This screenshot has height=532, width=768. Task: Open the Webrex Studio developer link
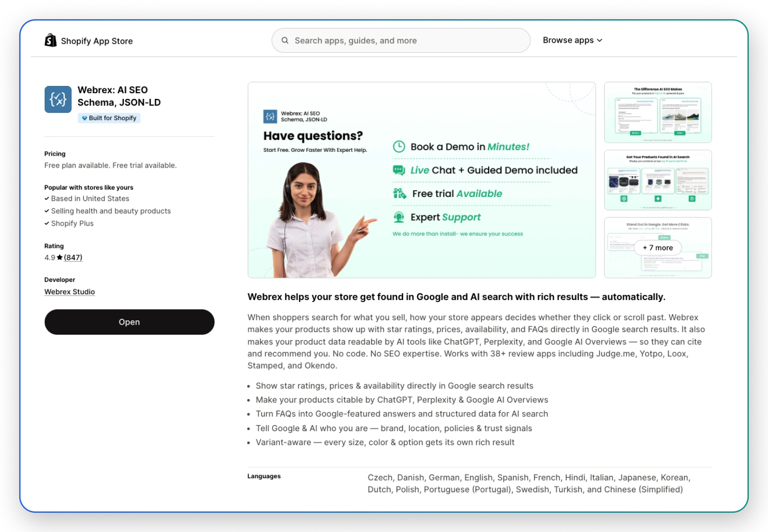pos(70,292)
